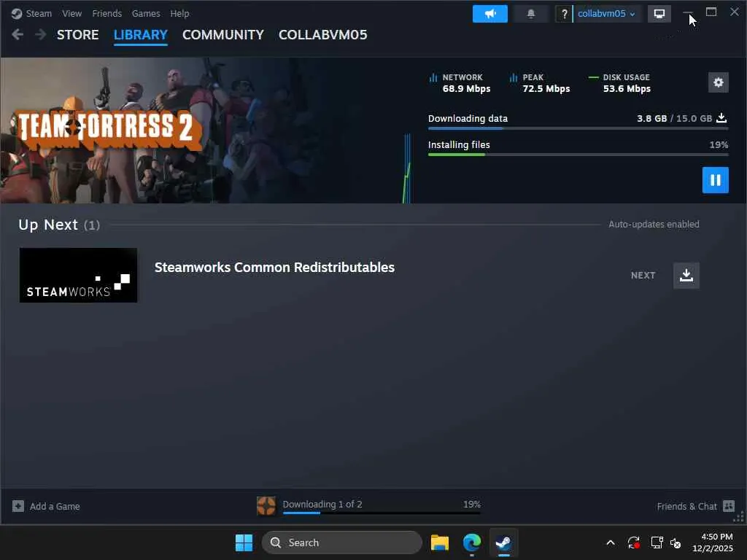Select Steamworks Common Redistributables title
747x560 pixels.
(x=274, y=267)
